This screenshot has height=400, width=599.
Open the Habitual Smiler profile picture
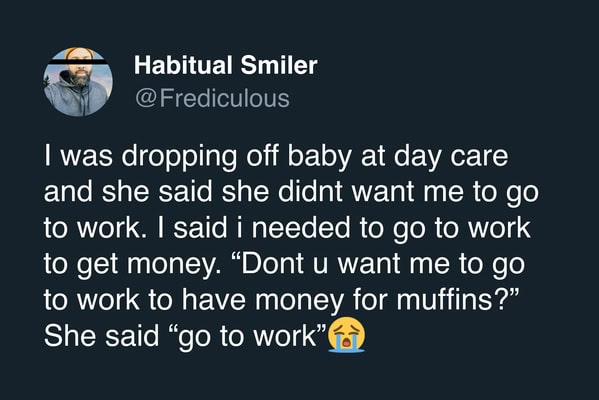[x=78, y=82]
